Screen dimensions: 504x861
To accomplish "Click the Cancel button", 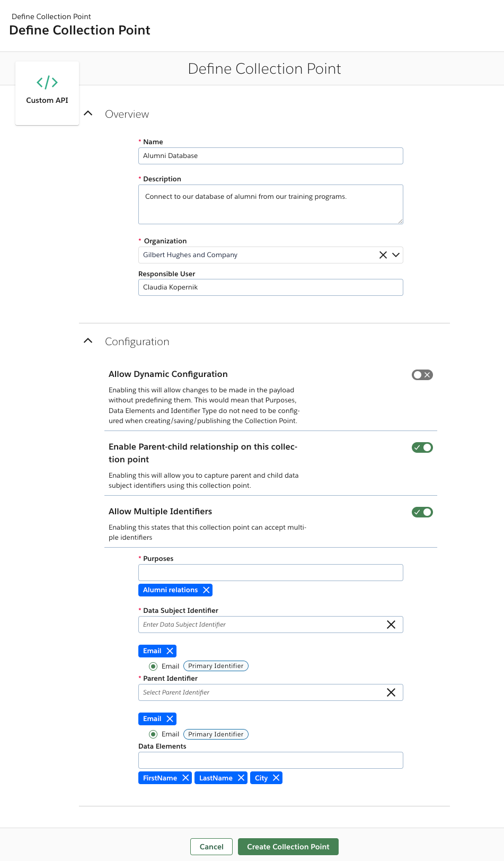I will [211, 847].
